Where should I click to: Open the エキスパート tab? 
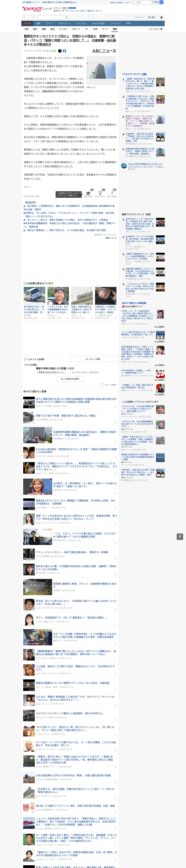pos(64,24)
